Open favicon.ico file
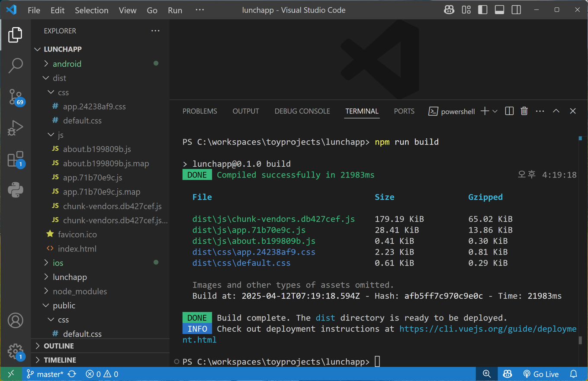The image size is (588, 381). pos(100,234)
